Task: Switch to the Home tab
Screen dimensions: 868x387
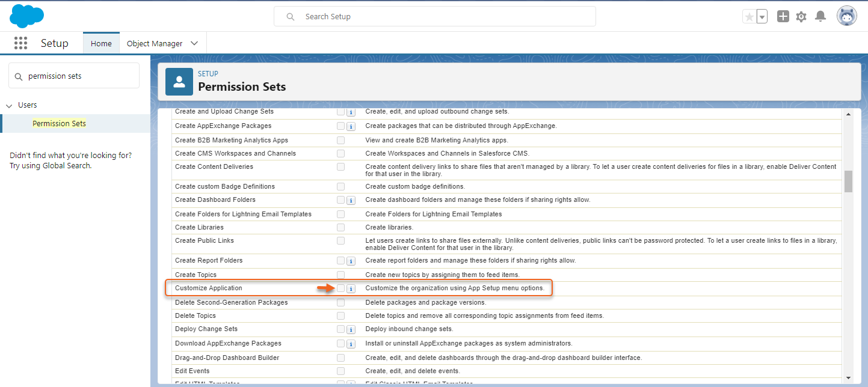Action: [100, 43]
